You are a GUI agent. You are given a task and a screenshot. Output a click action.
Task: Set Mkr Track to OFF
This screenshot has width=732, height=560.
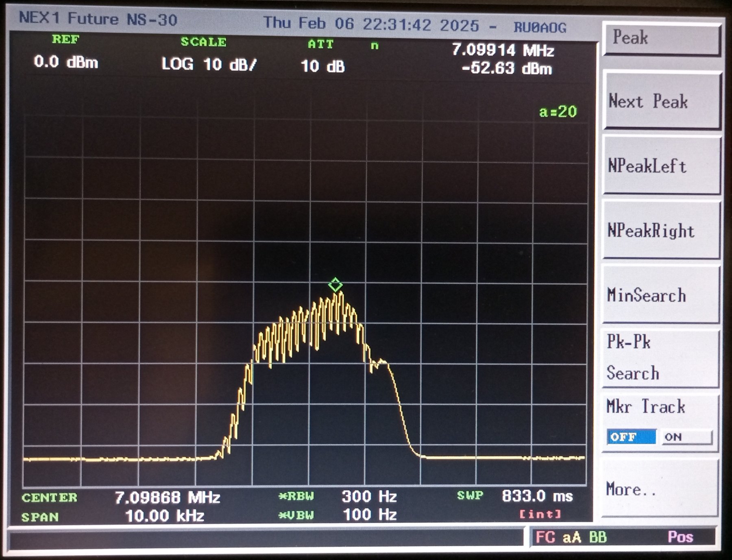click(x=631, y=437)
